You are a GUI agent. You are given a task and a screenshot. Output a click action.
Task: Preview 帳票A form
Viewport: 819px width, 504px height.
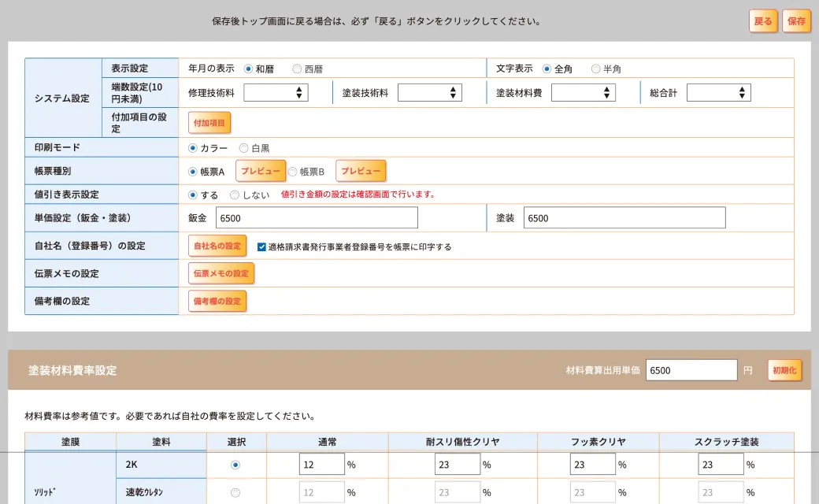point(261,171)
